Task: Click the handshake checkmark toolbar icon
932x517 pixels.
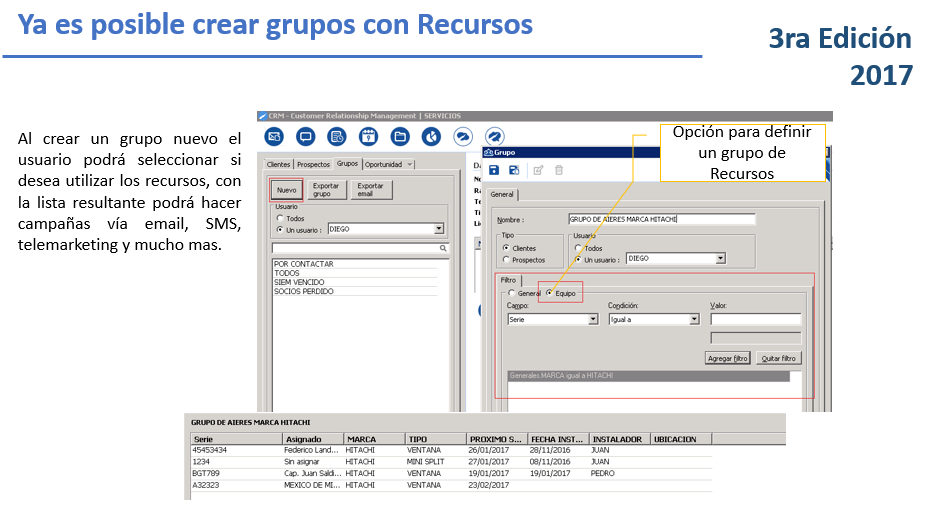Action: 495,137
